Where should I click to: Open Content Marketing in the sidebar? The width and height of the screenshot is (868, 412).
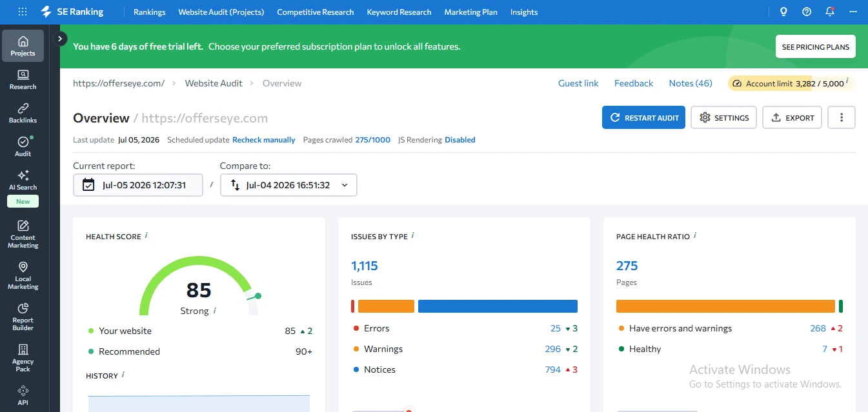click(23, 234)
